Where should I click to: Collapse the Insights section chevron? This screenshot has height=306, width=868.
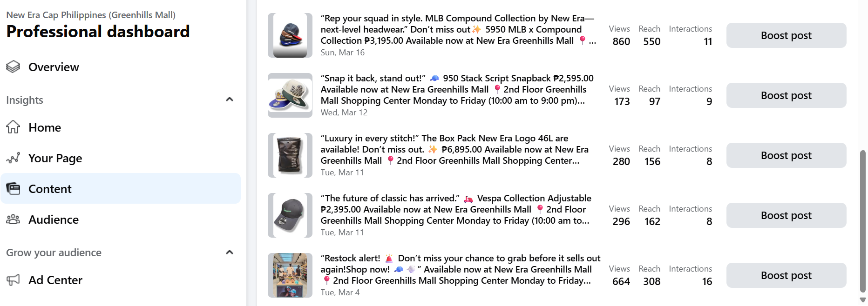point(229,100)
